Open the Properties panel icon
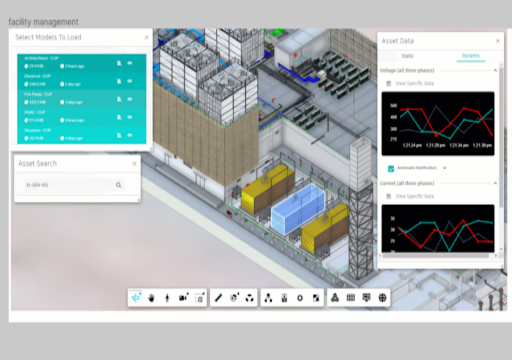The width and height of the screenshot is (512, 360). point(284,298)
